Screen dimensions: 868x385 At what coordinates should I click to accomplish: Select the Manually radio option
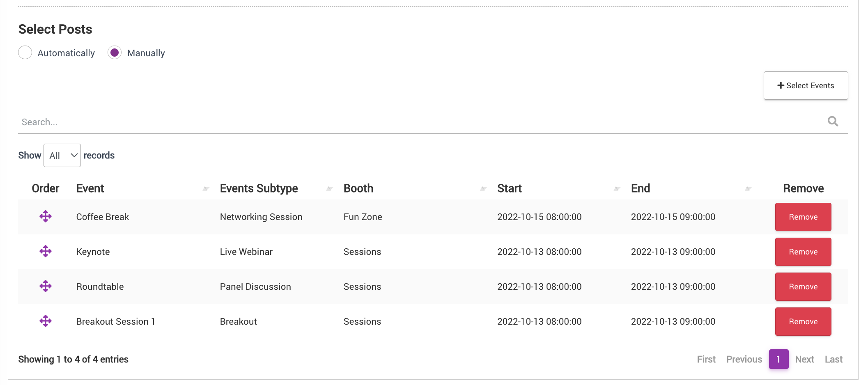[x=115, y=53]
